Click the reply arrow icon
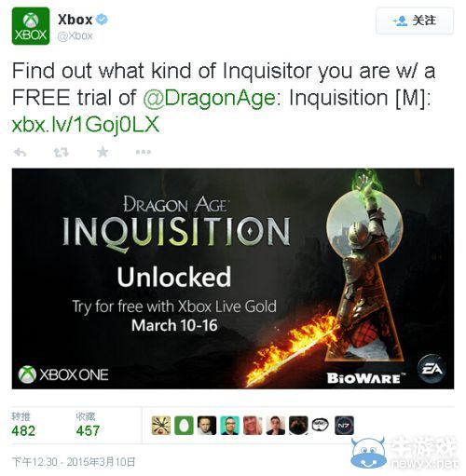The image size is (466, 476). tap(20, 152)
